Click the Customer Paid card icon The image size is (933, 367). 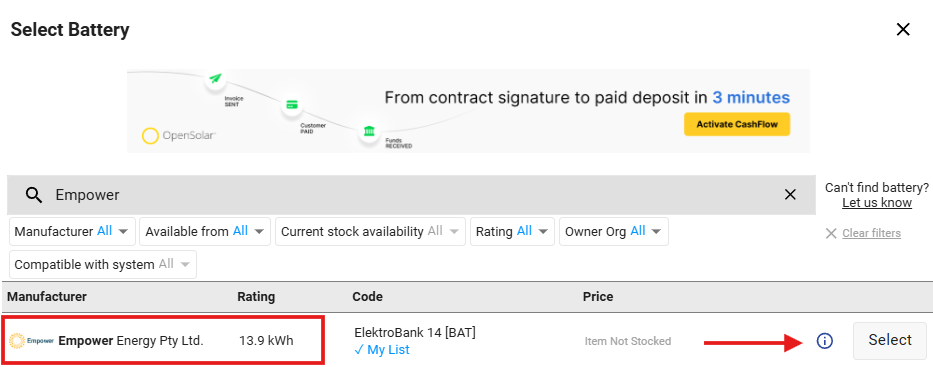point(292,105)
